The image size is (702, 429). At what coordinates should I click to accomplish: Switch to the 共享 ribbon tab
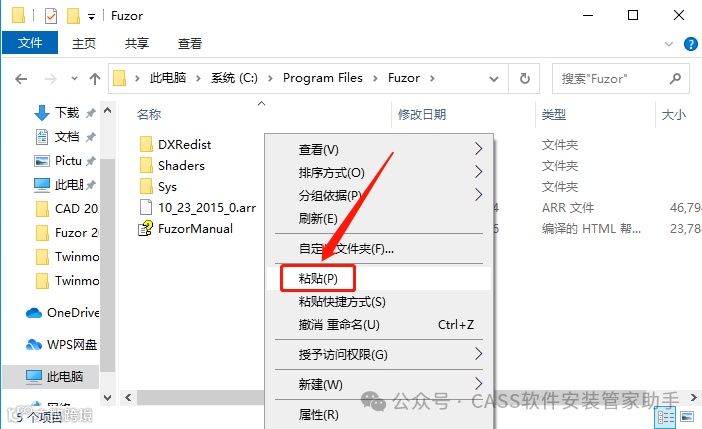click(137, 43)
